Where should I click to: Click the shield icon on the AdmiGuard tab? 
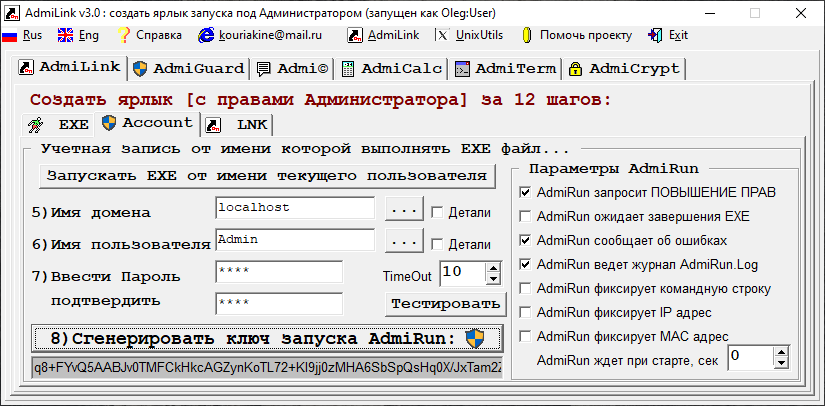point(139,69)
